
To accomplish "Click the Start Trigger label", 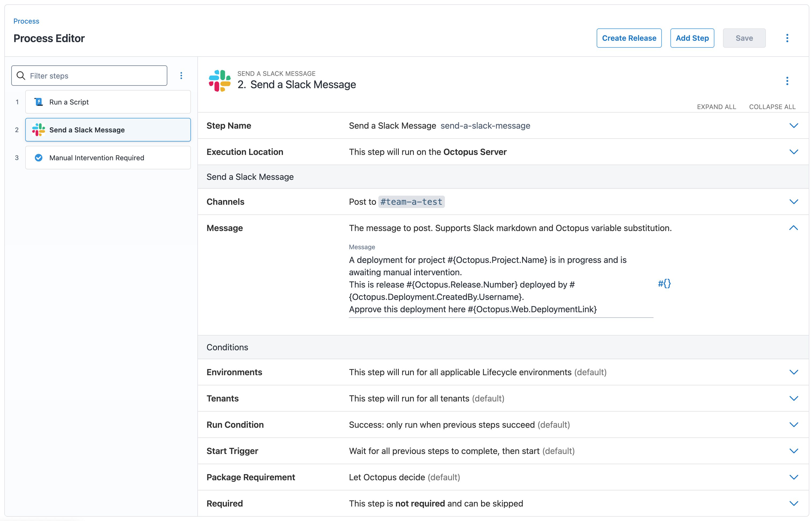I will 232,451.
